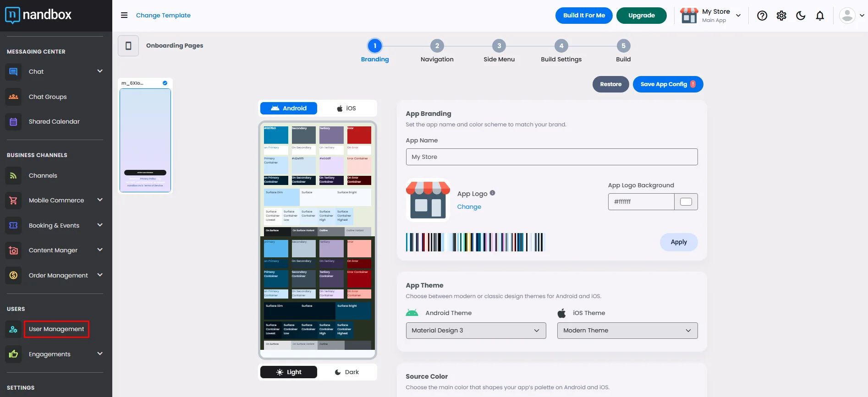Click the Booking & Events ticket icon
Viewport: 868px width, 397px height.
13,226
